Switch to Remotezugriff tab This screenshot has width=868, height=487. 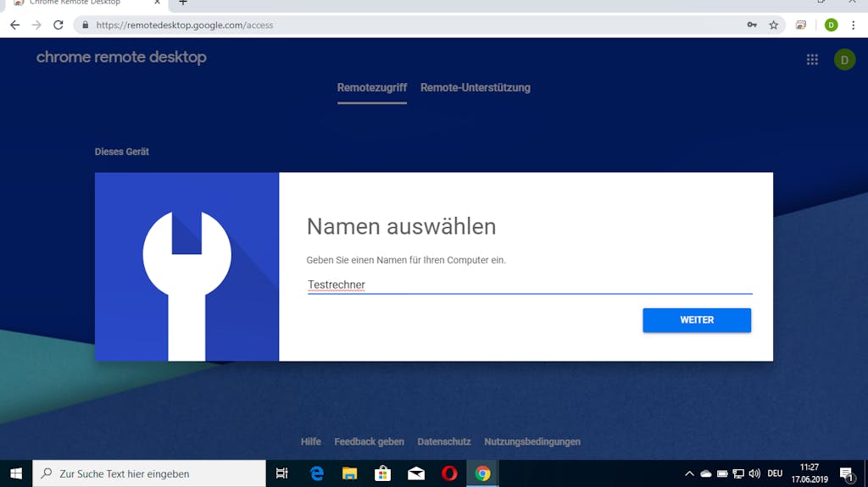[372, 87]
